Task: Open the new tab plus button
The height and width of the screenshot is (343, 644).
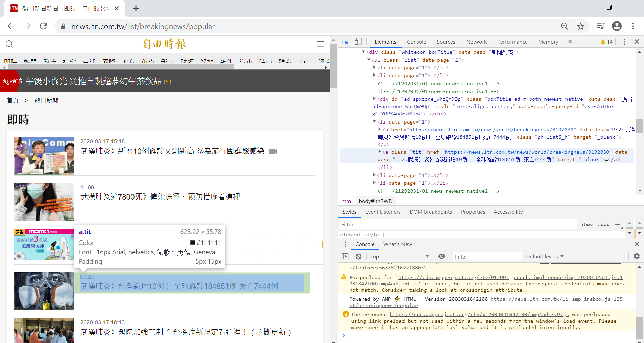Action: click(x=136, y=8)
